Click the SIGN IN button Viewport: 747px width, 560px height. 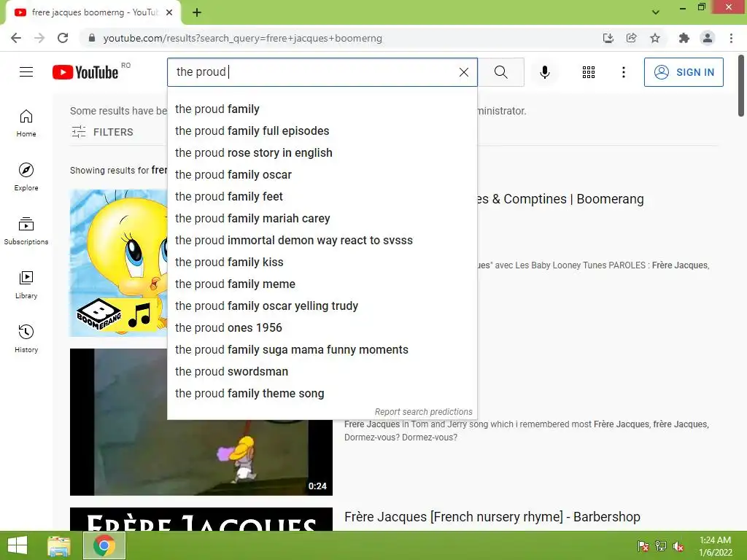(x=683, y=72)
